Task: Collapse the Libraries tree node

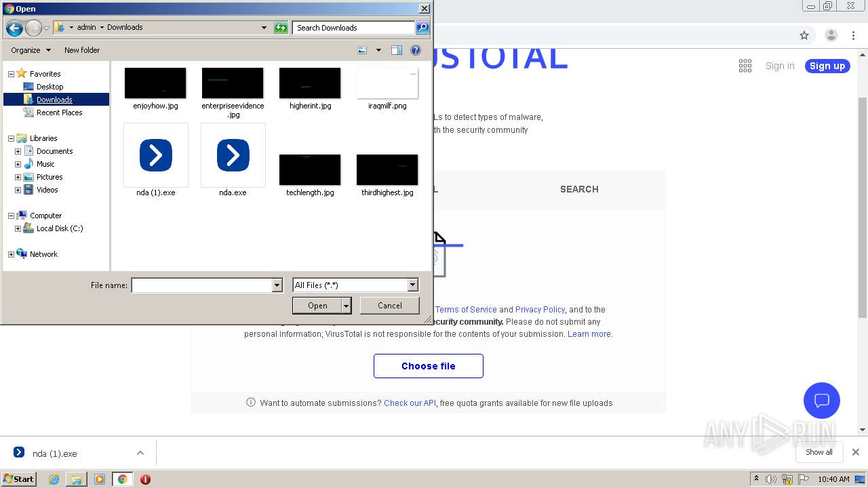Action: click(11, 138)
